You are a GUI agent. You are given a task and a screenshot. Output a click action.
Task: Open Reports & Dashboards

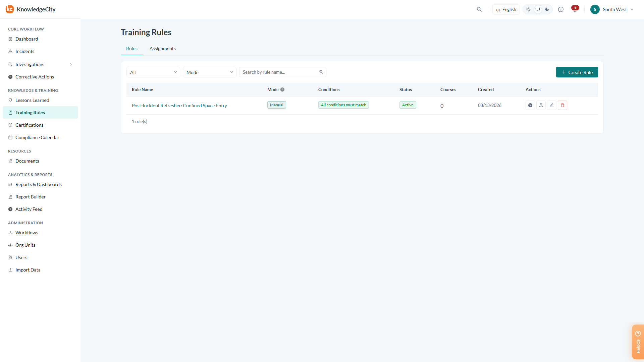[40, 184]
